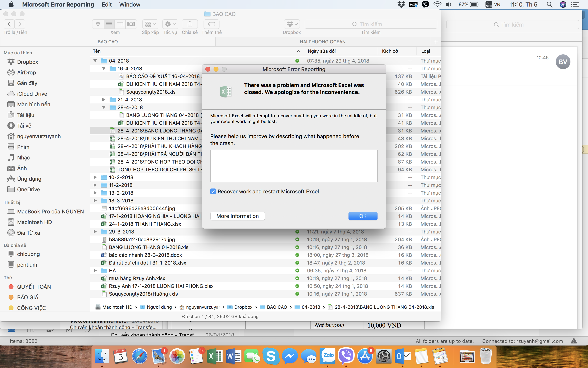
Task: Select AirDrop in the sidebar
Action: click(26, 73)
